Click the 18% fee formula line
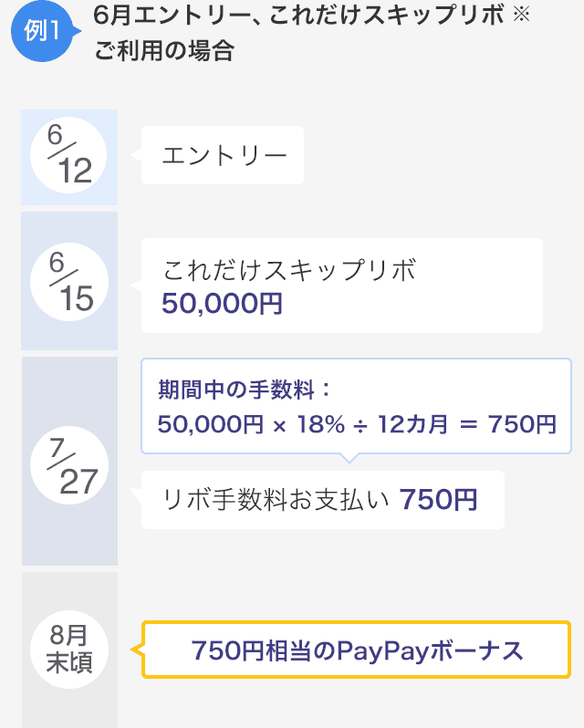 [357, 424]
